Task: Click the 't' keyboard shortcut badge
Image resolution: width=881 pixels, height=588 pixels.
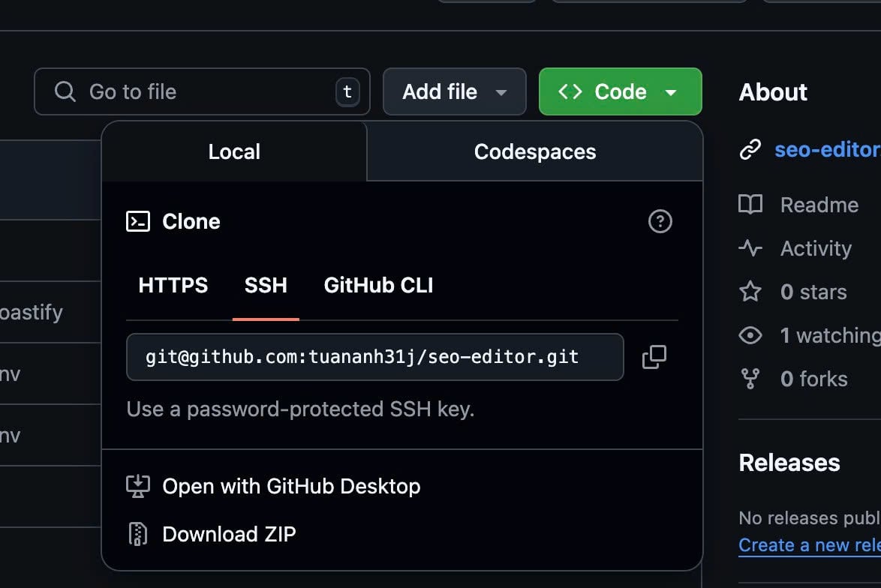Action: pyautogui.click(x=347, y=91)
